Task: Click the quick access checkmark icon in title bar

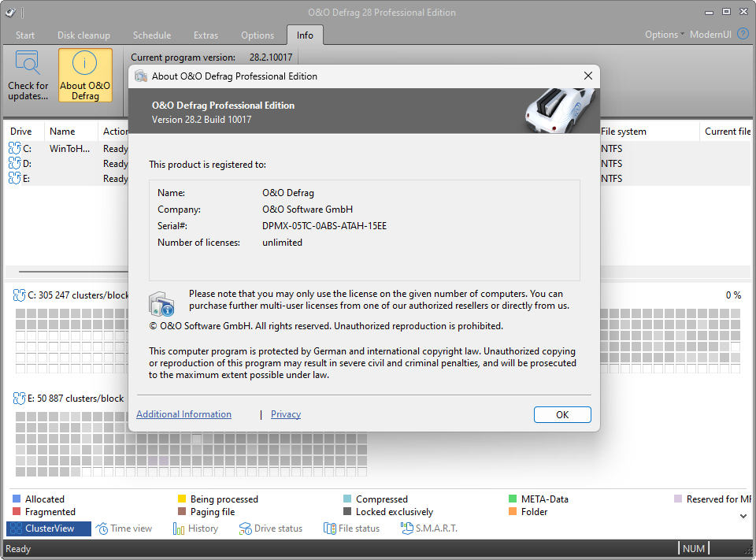Action: (x=10, y=13)
